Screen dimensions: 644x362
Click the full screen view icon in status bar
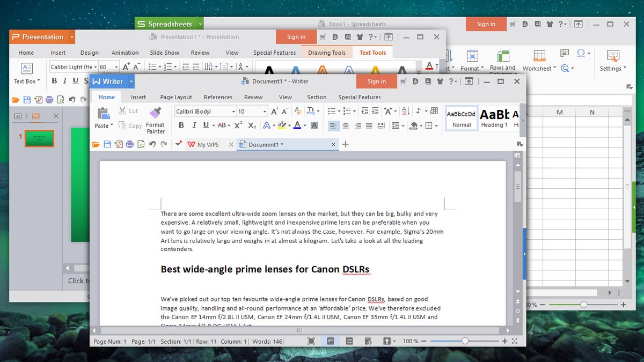516,341
